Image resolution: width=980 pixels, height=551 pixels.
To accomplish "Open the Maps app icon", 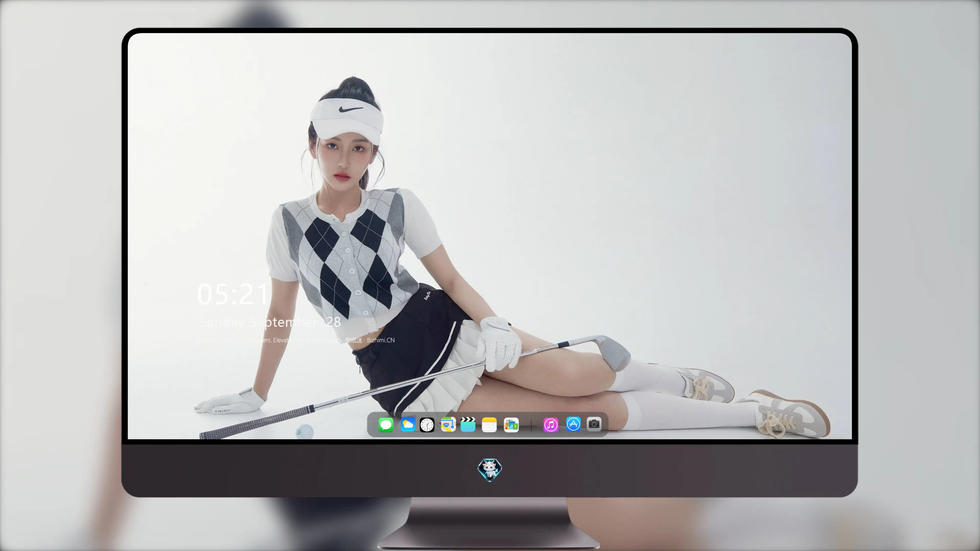I will (x=448, y=424).
